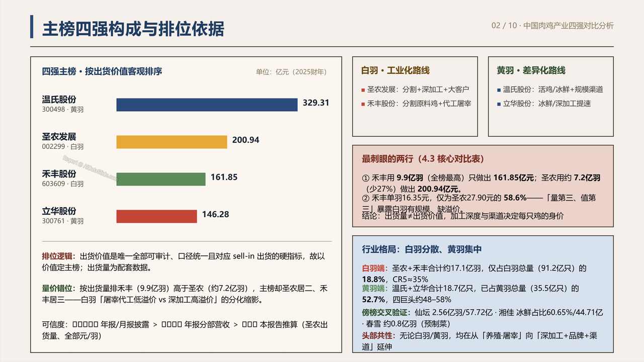The image size is (644, 362).
Task: Click the blue bullet before 立华股份：冰鲜
Action: pos(499,104)
